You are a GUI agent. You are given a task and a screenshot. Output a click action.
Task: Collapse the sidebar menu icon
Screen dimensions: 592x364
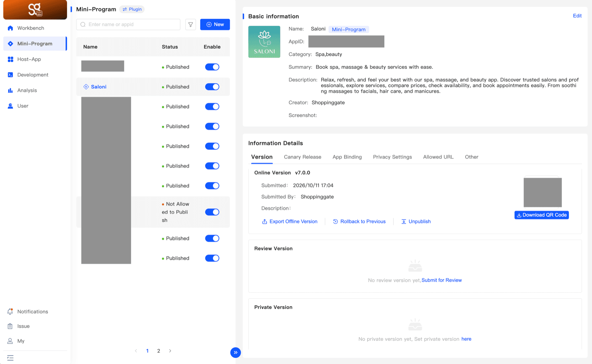click(x=10, y=358)
